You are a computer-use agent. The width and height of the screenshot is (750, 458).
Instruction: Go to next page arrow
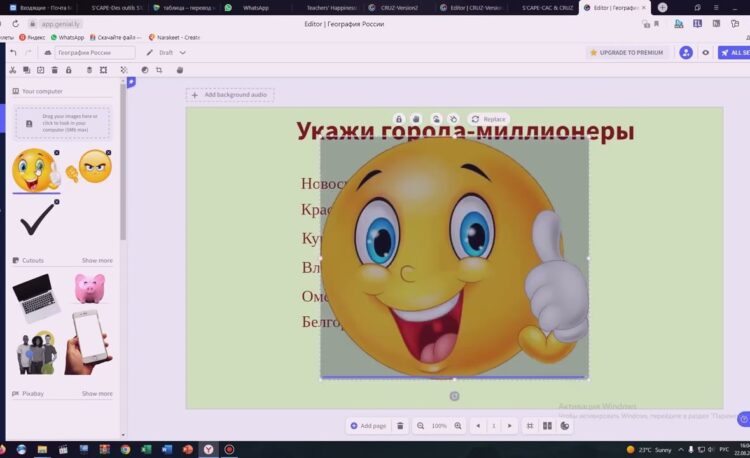point(510,426)
